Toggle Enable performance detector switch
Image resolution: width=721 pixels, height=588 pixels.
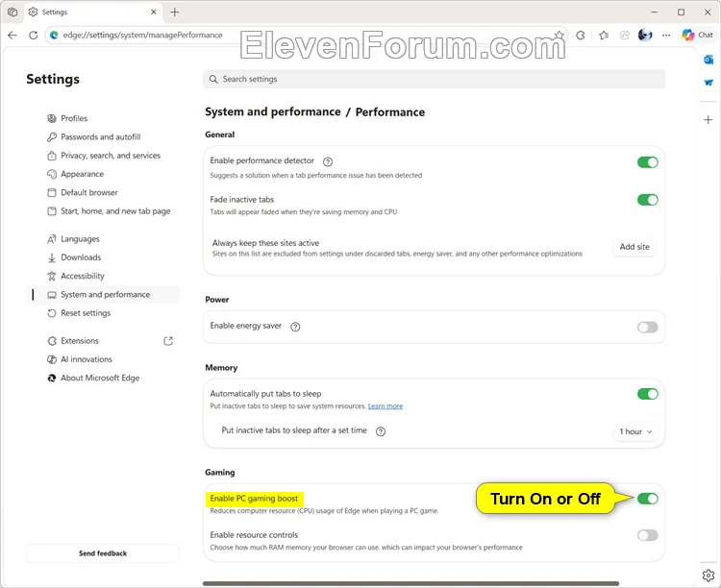tap(647, 161)
